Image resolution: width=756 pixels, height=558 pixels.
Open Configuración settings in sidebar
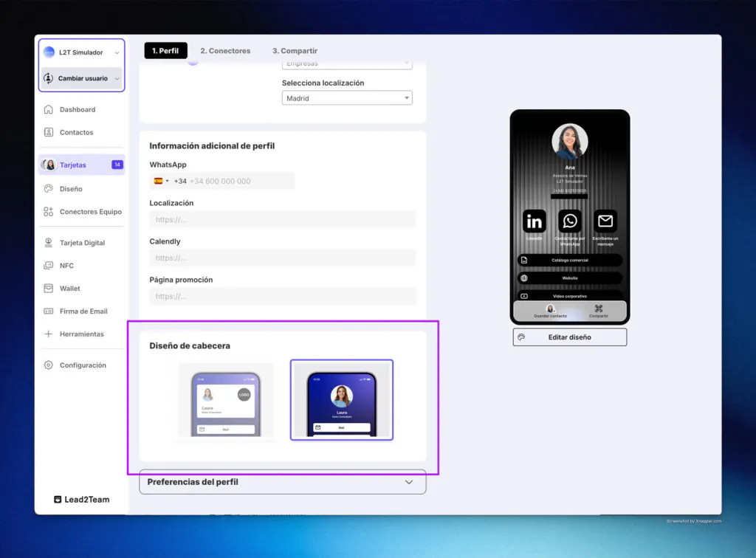(82, 365)
